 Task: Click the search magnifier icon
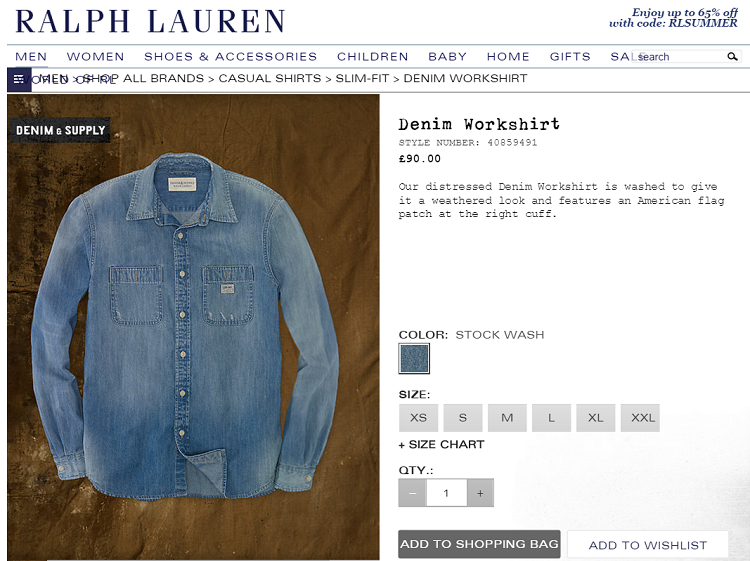[732, 56]
